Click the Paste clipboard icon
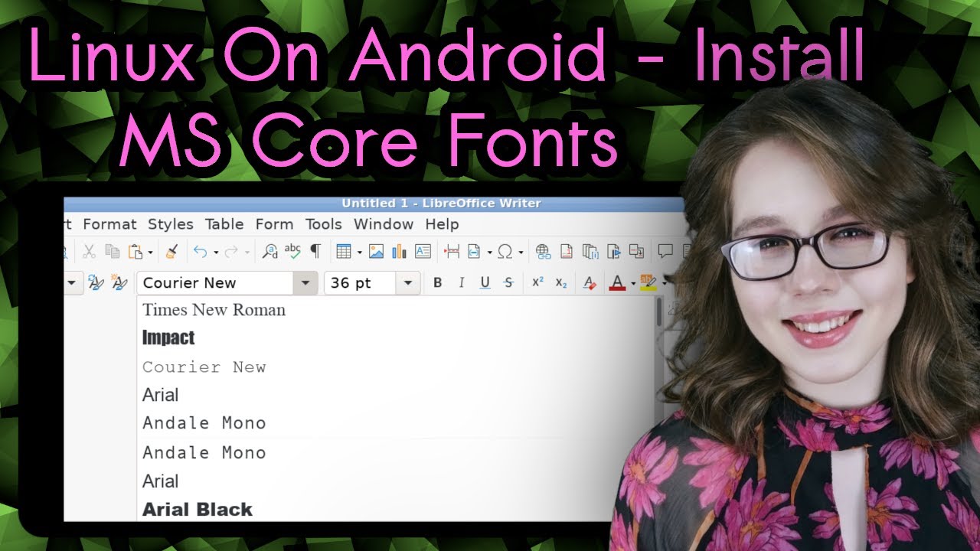The width and height of the screenshot is (980, 551). [x=136, y=251]
